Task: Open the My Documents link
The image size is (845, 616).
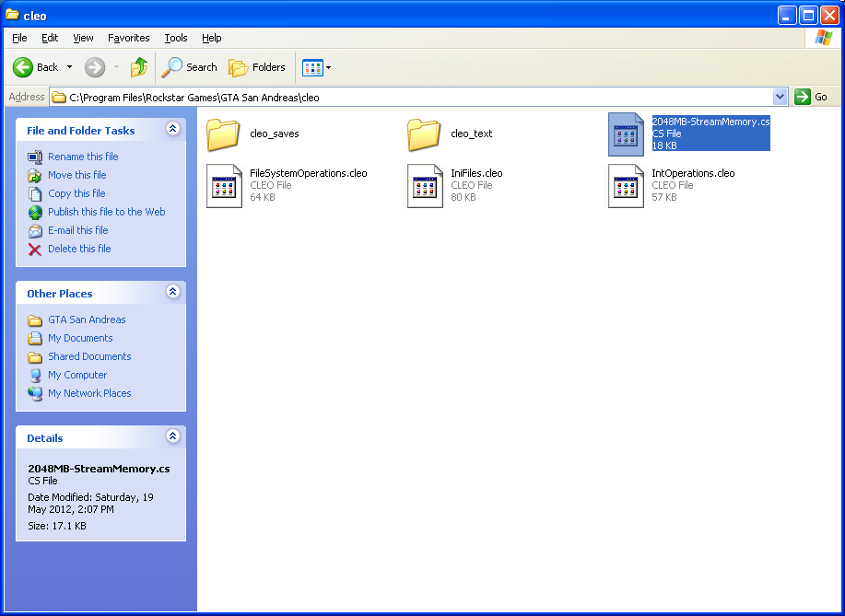Action: point(80,338)
